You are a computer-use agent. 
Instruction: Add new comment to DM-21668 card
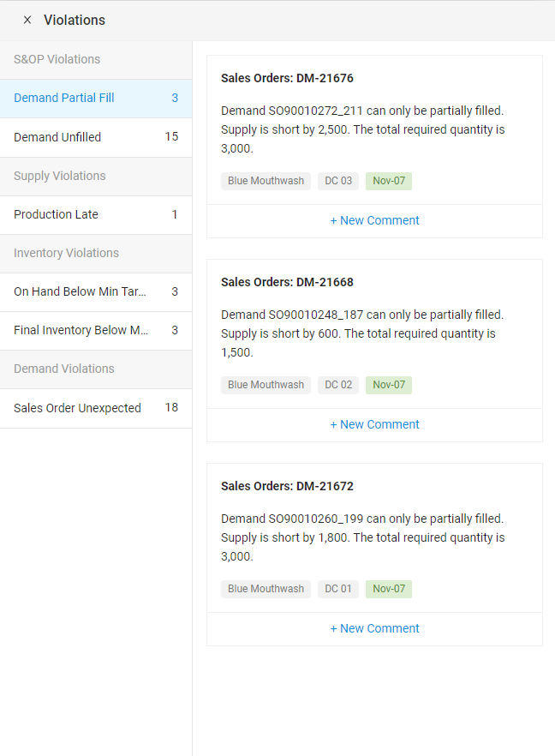(x=374, y=424)
